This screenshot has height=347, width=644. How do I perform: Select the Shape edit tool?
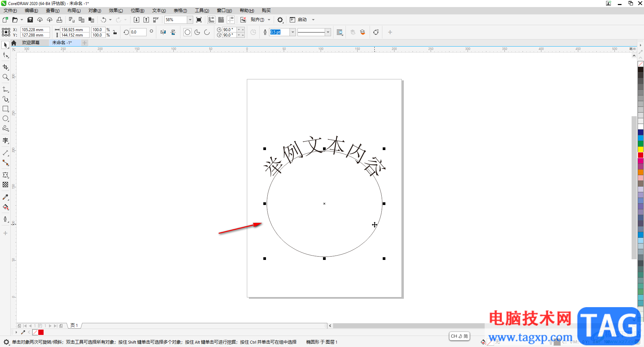coord(5,55)
